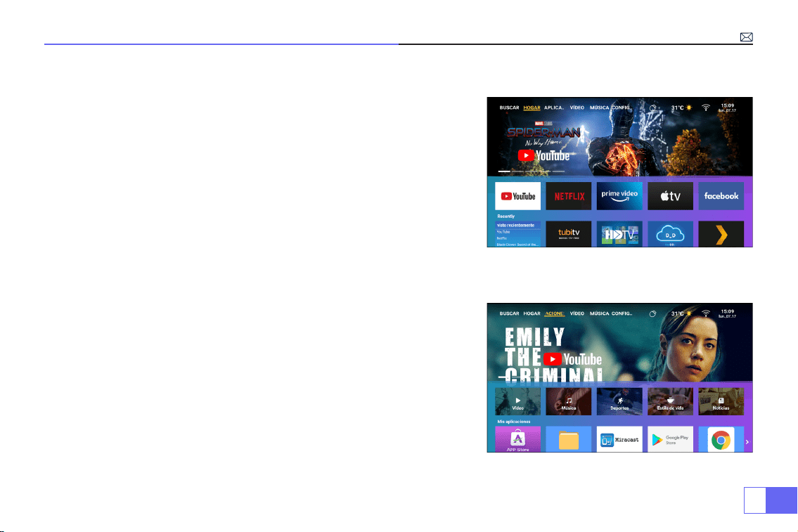Open the Música category tile
This screenshot has height=532, width=798.
[569, 401]
